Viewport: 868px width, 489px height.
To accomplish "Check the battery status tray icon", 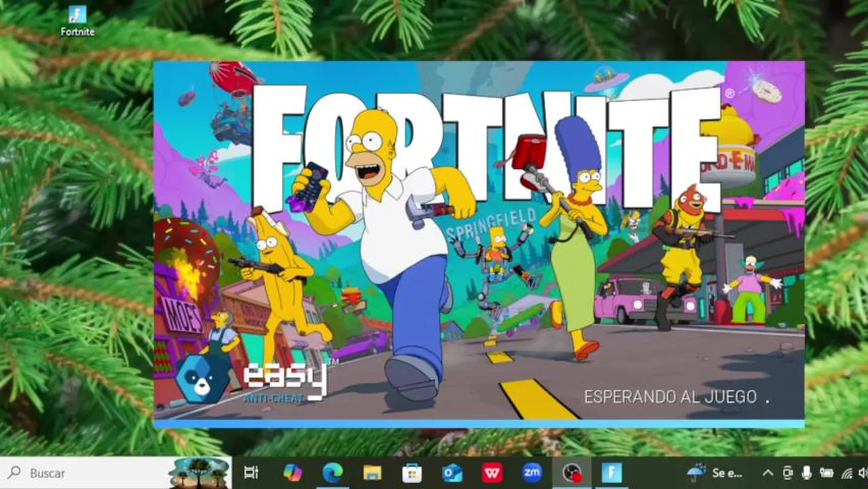I will point(827,473).
